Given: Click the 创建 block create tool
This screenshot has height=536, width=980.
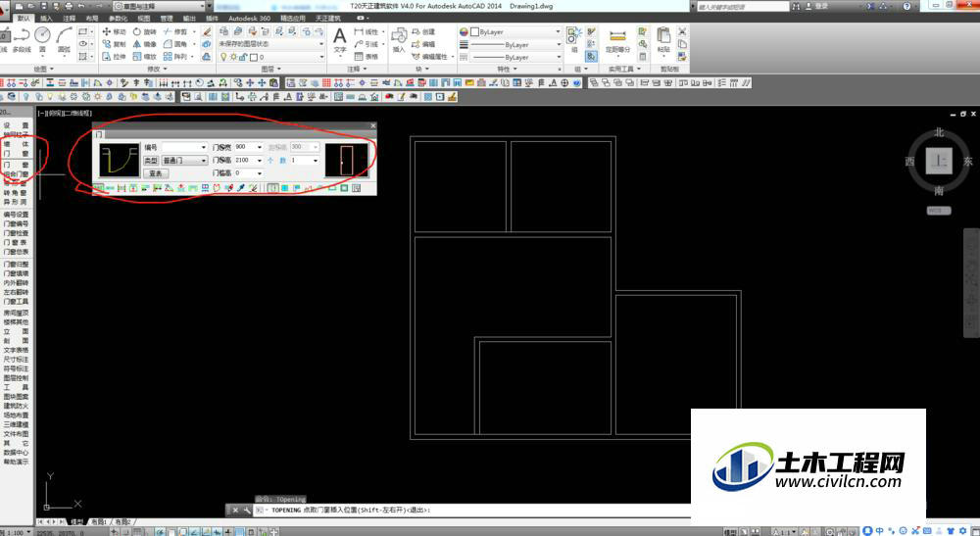Looking at the screenshot, I should 423,31.
